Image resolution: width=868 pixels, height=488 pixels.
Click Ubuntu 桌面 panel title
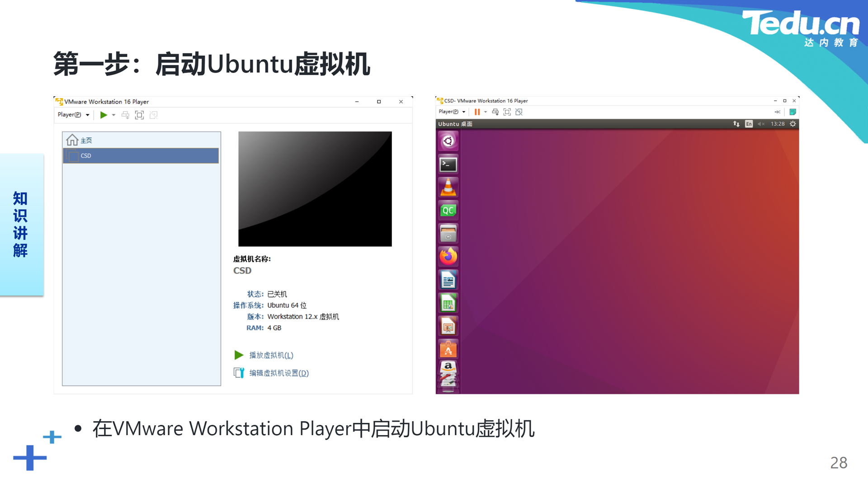[x=455, y=124]
